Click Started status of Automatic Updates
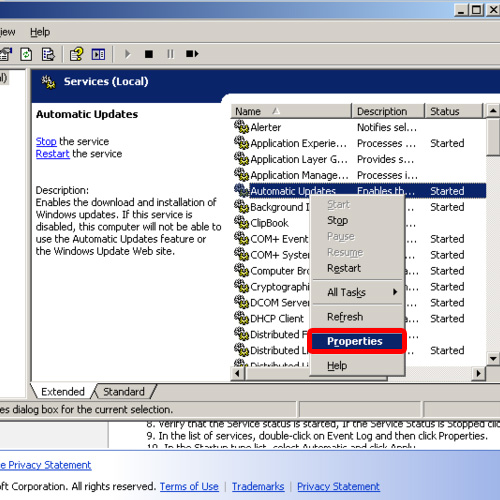Screen dimensions: 500x500 pyautogui.click(x=447, y=191)
